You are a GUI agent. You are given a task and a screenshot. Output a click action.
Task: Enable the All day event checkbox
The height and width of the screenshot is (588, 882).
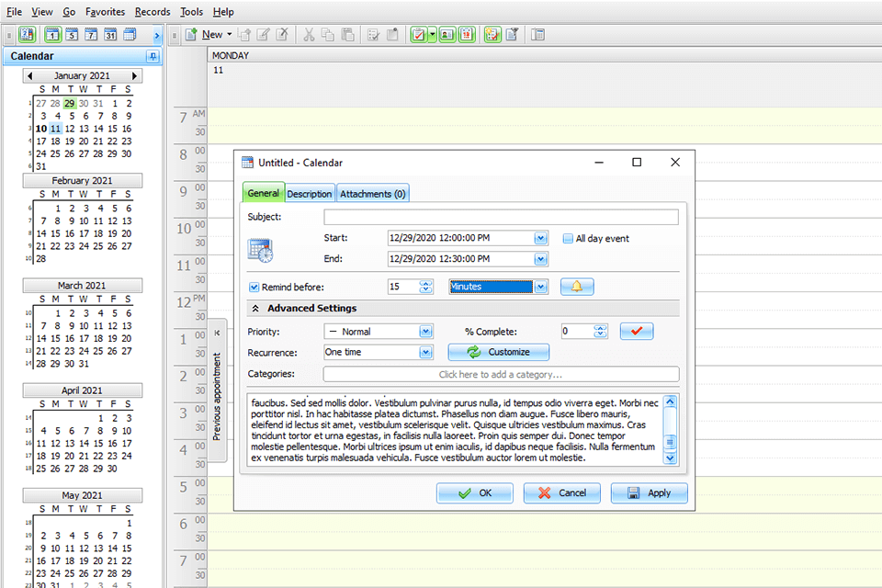[568, 238]
